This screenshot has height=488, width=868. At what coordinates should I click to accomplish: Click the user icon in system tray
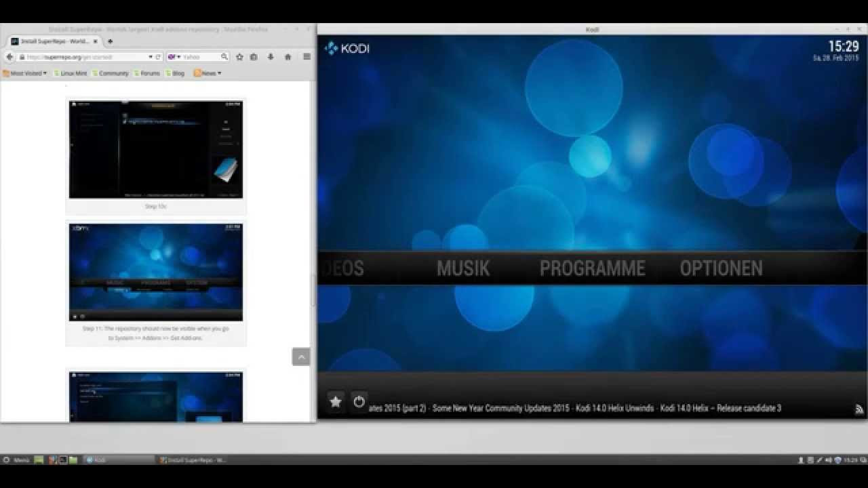[802, 460]
